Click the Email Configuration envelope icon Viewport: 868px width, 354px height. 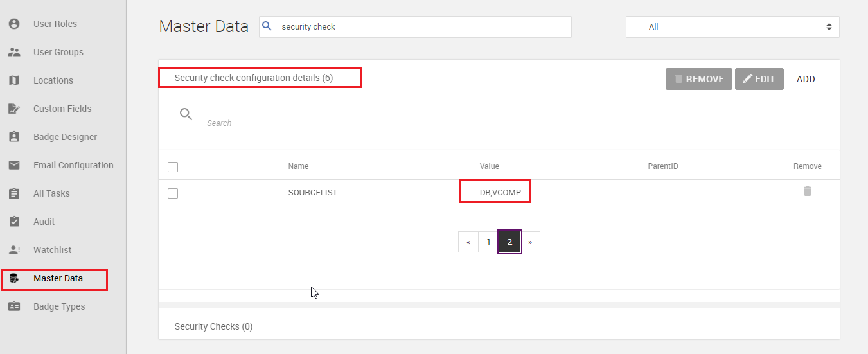[14, 165]
